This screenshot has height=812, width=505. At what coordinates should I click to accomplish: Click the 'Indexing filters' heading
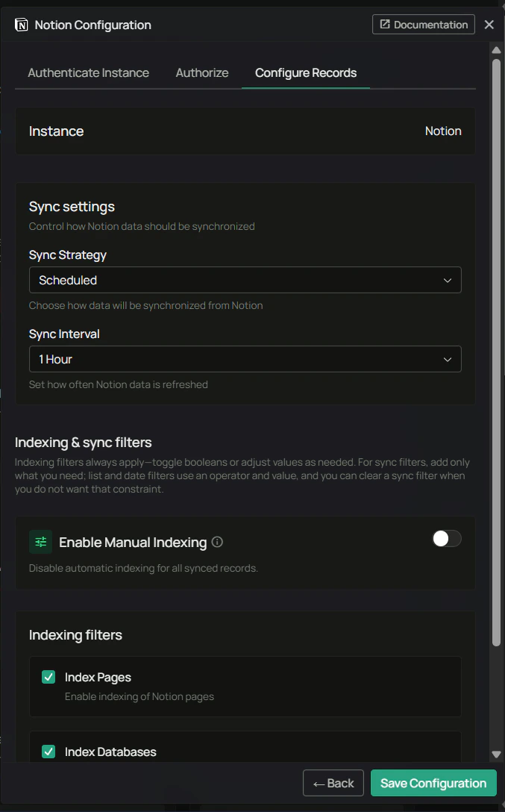(75, 635)
